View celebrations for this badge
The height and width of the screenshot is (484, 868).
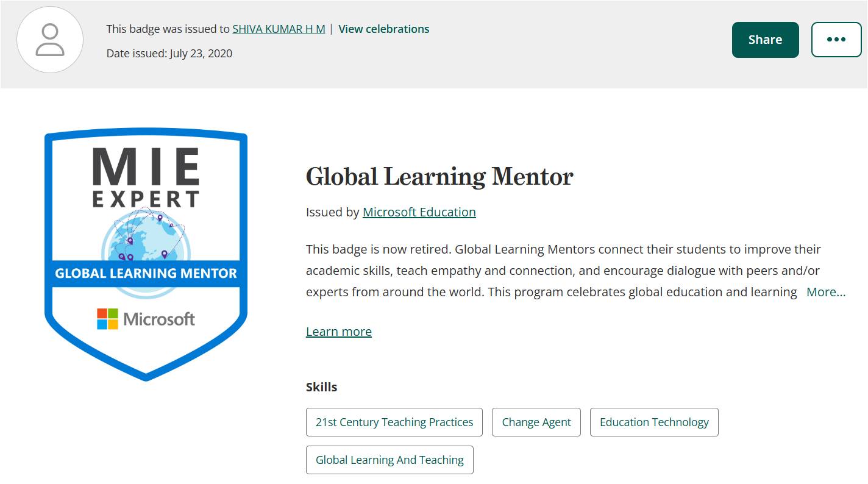click(383, 29)
